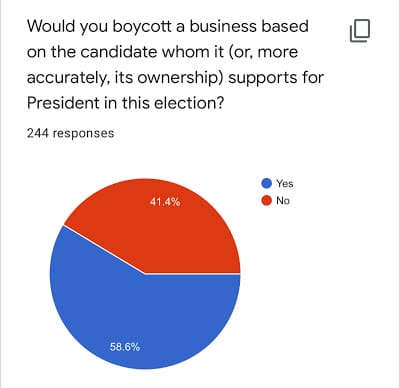Image resolution: width=400 pixels, height=388 pixels.
Task: Click the word Would starting the question
Action: [51, 26]
